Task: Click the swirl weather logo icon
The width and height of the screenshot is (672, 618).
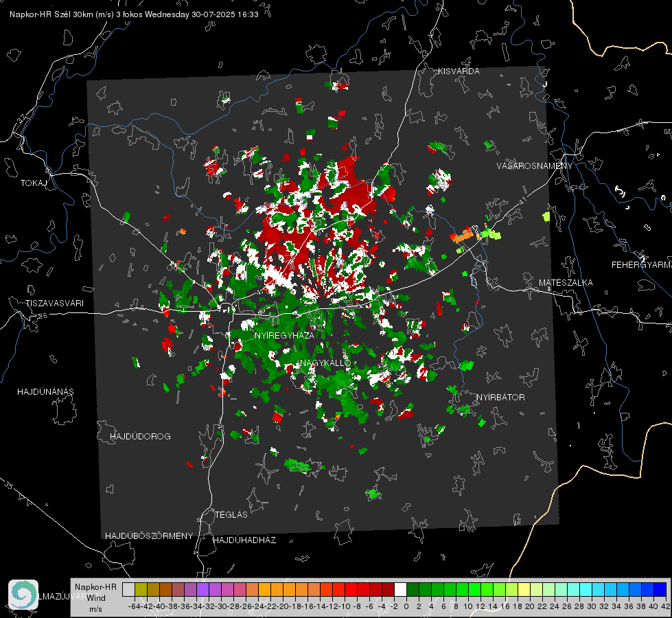Action: (x=23, y=595)
